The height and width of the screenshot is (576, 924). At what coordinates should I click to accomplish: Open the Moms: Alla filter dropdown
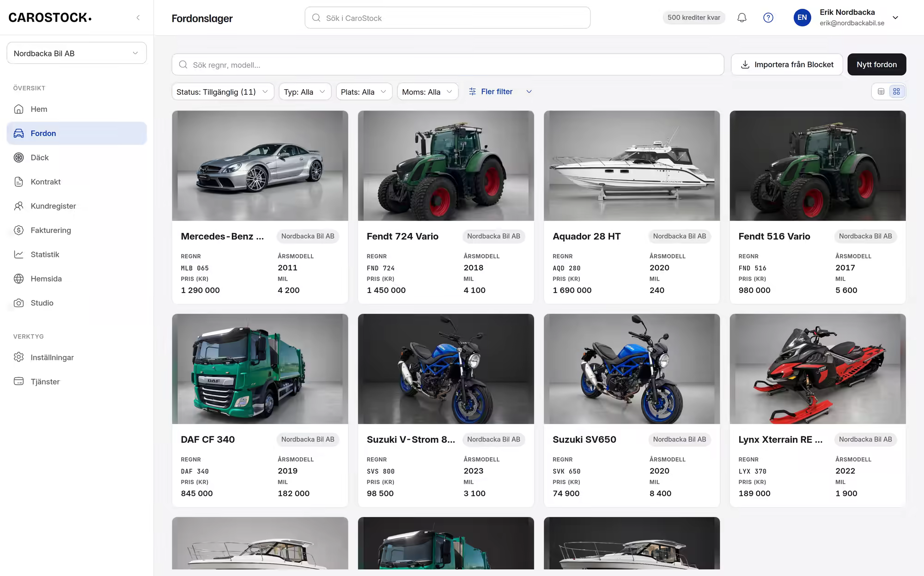coord(428,92)
